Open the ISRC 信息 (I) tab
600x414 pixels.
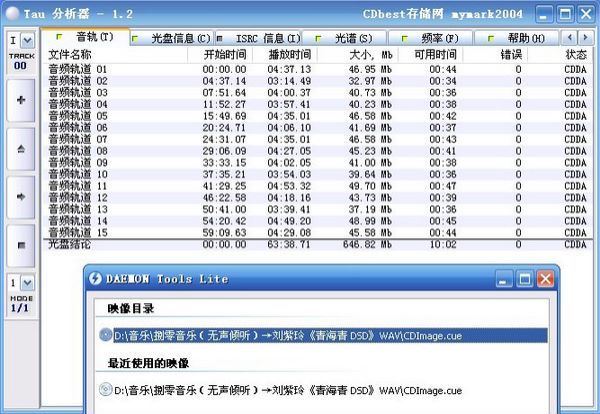tap(258, 38)
